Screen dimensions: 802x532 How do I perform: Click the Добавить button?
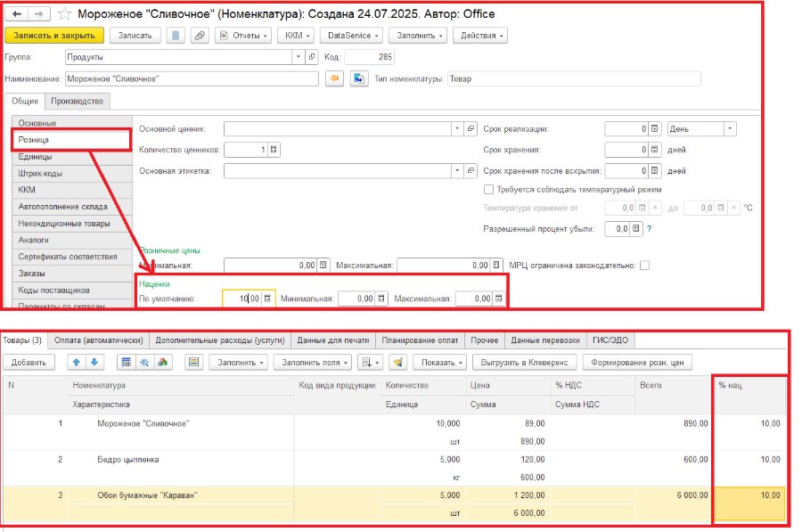pyautogui.click(x=29, y=362)
